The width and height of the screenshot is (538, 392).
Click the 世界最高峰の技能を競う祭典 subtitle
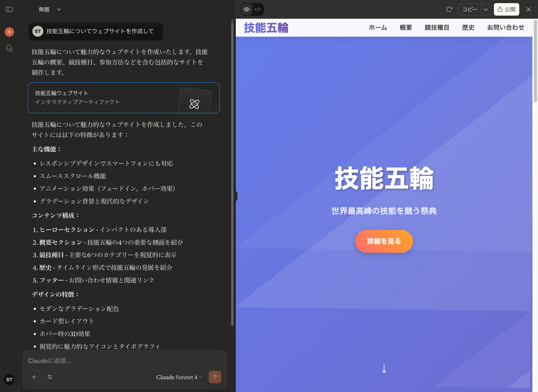[x=384, y=211]
